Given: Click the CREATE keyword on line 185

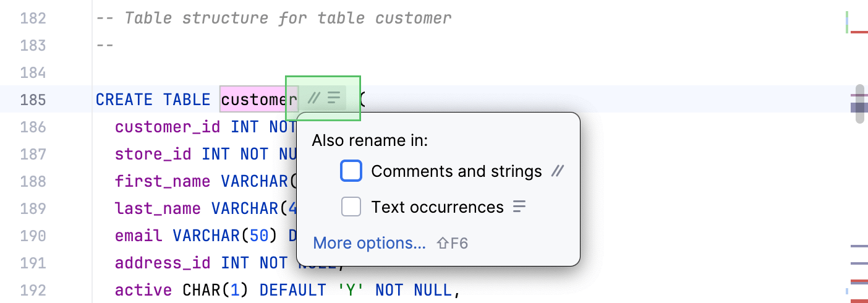Looking at the screenshot, I should (x=124, y=100).
